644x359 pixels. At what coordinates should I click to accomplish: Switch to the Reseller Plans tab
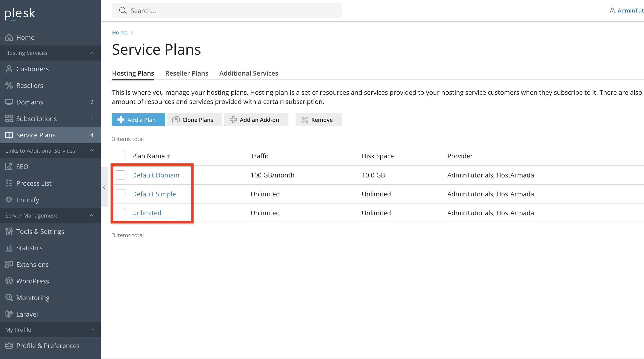tap(187, 73)
